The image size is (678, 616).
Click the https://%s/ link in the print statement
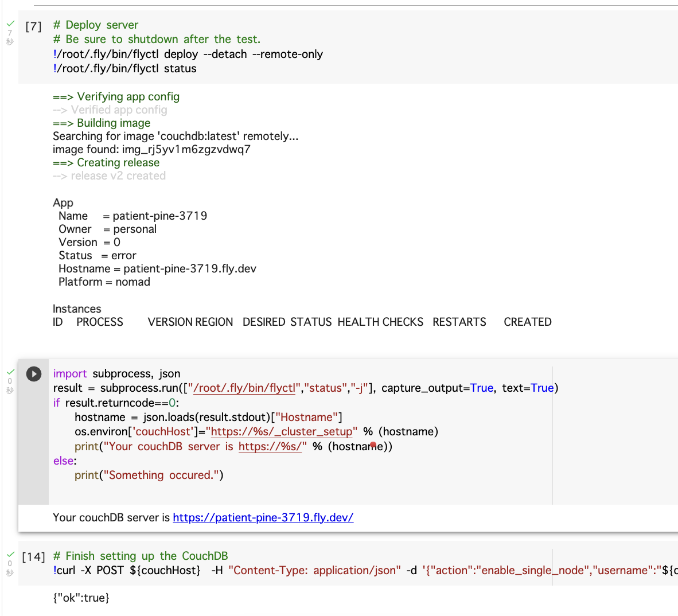tap(270, 446)
